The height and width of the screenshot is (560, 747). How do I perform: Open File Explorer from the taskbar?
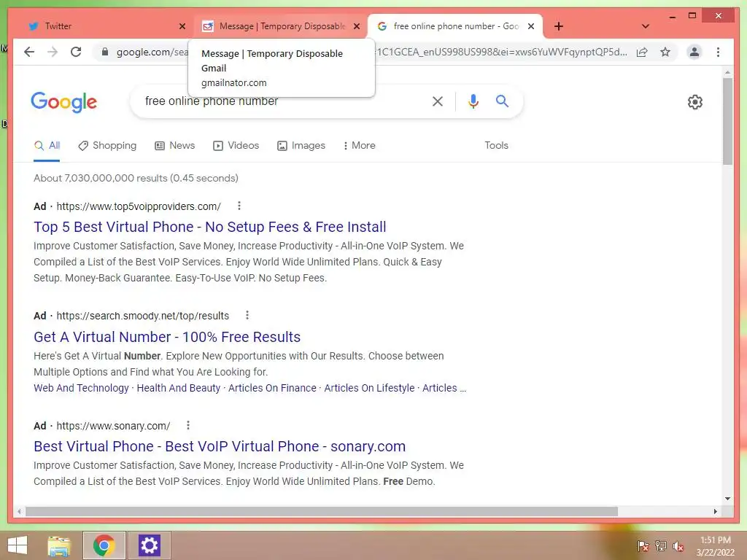click(59, 545)
